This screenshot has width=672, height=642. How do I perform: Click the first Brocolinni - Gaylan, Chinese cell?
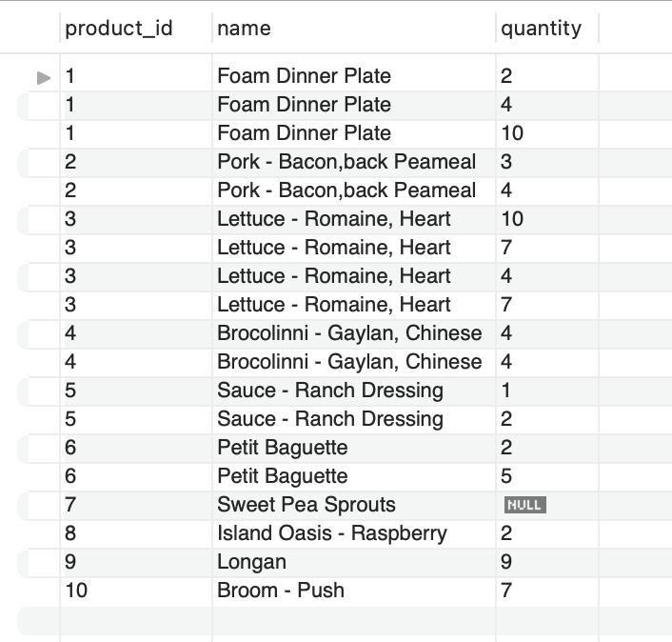pyautogui.click(x=354, y=333)
